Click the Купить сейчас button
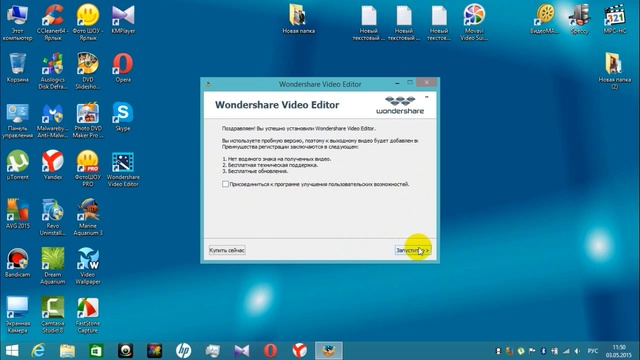 pos(227,250)
